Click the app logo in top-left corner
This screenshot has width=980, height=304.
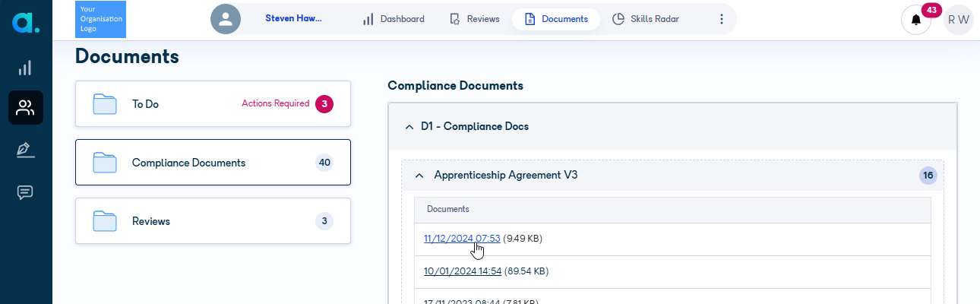tap(26, 21)
